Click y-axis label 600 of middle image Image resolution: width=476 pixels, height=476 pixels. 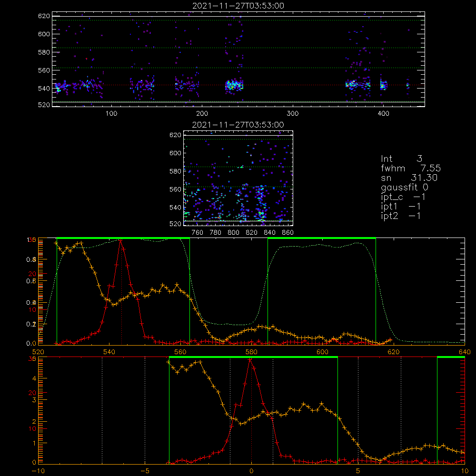click(x=176, y=153)
